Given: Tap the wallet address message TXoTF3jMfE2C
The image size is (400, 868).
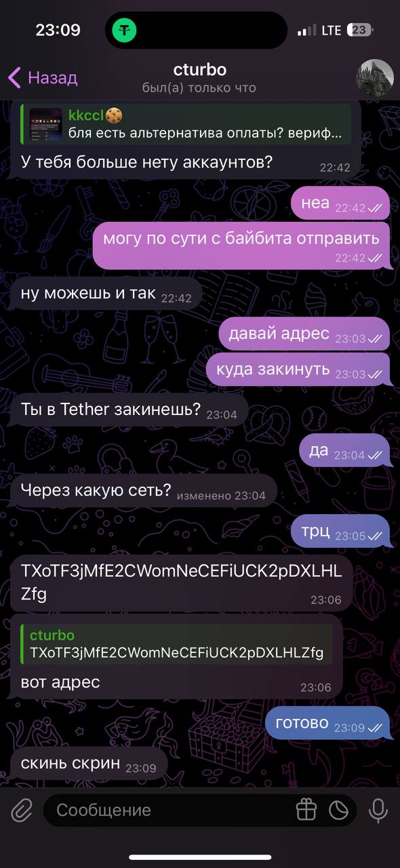Looking at the screenshot, I should [182, 583].
